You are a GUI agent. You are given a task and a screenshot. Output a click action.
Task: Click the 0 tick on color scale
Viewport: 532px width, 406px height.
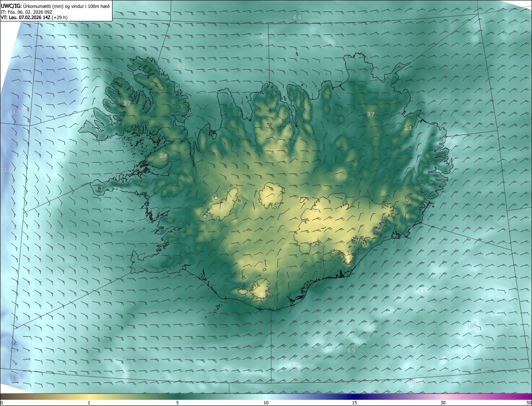pyautogui.click(x=2, y=403)
